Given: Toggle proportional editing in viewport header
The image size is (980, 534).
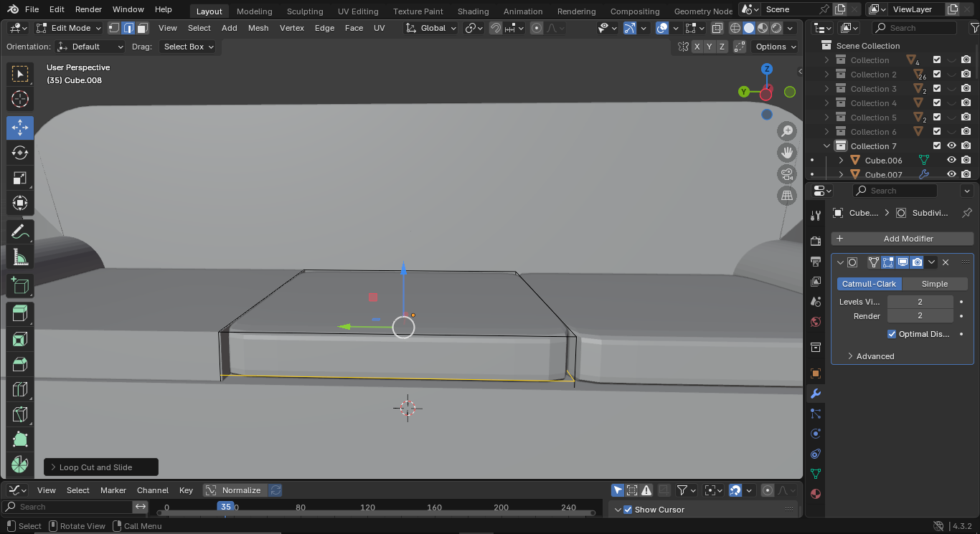Looking at the screenshot, I should (x=537, y=28).
